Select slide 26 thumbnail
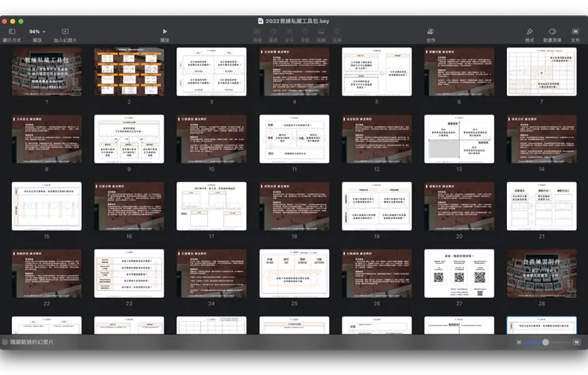This screenshot has height=375, width=588. pyautogui.click(x=377, y=273)
